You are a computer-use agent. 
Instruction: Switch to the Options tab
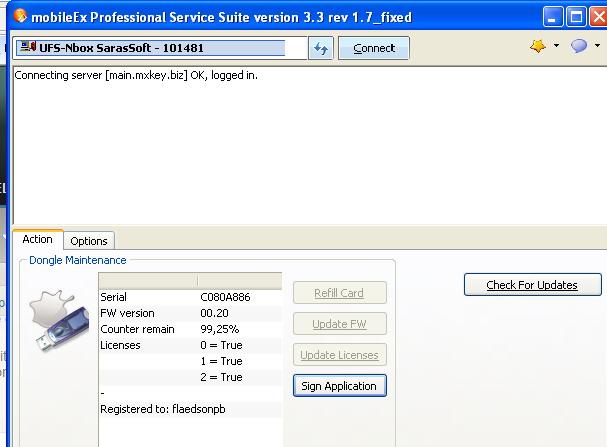(x=89, y=241)
